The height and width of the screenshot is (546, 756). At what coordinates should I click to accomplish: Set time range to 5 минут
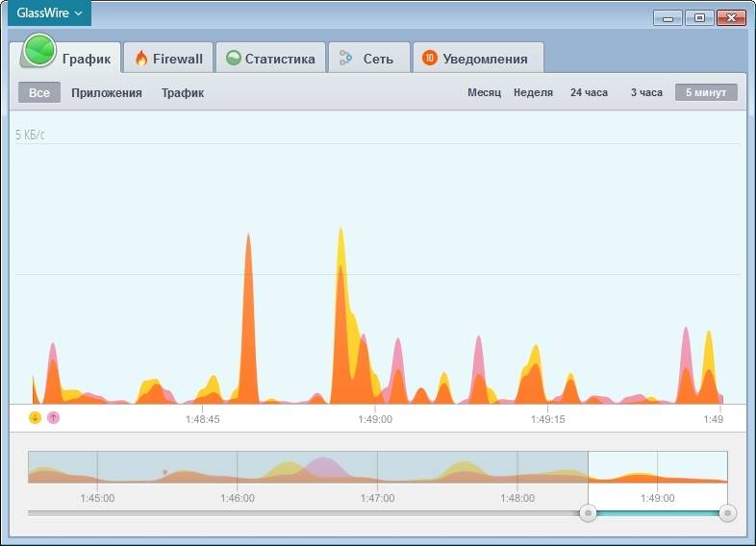click(x=706, y=92)
